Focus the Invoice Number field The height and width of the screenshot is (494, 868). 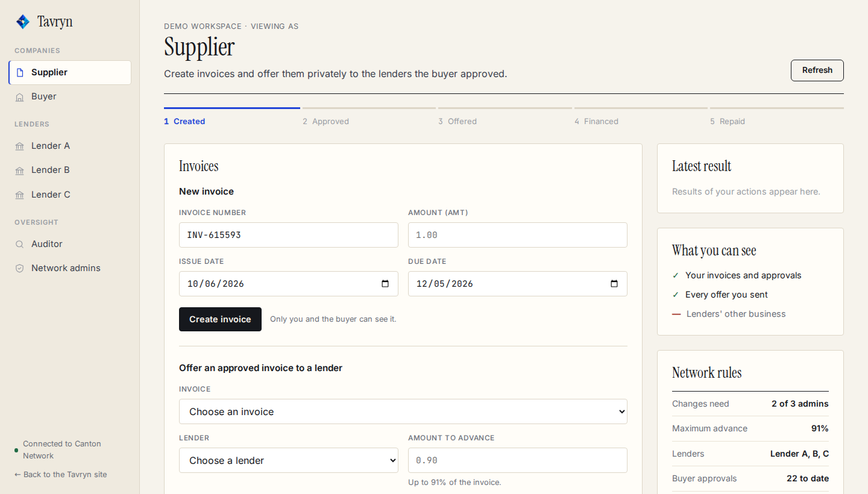pyautogui.click(x=289, y=235)
